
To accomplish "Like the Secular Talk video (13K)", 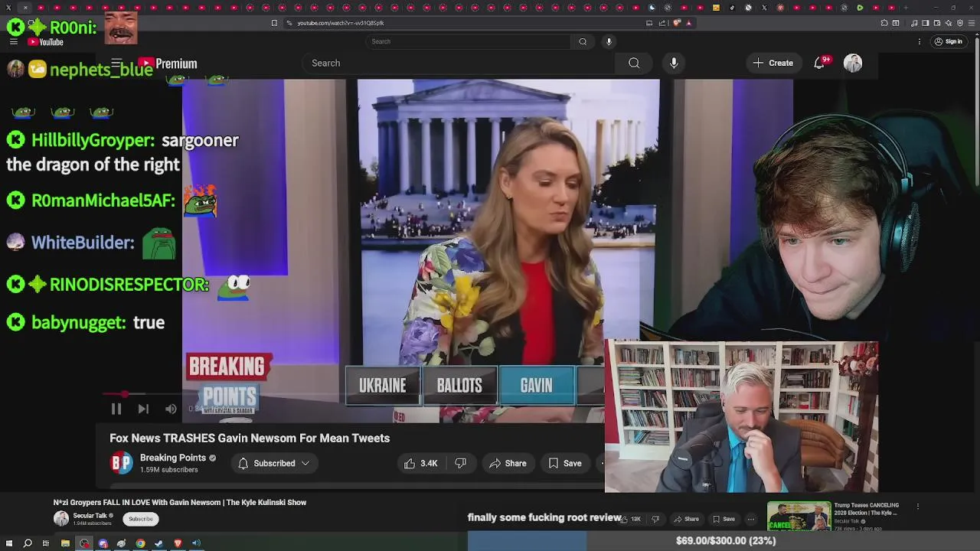I will point(631,519).
